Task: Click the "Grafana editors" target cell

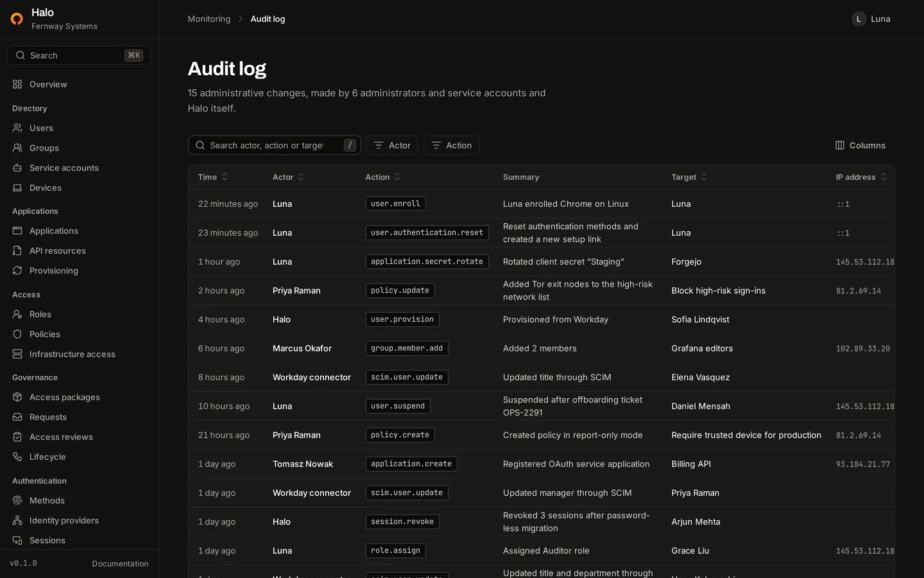Action: coord(702,348)
